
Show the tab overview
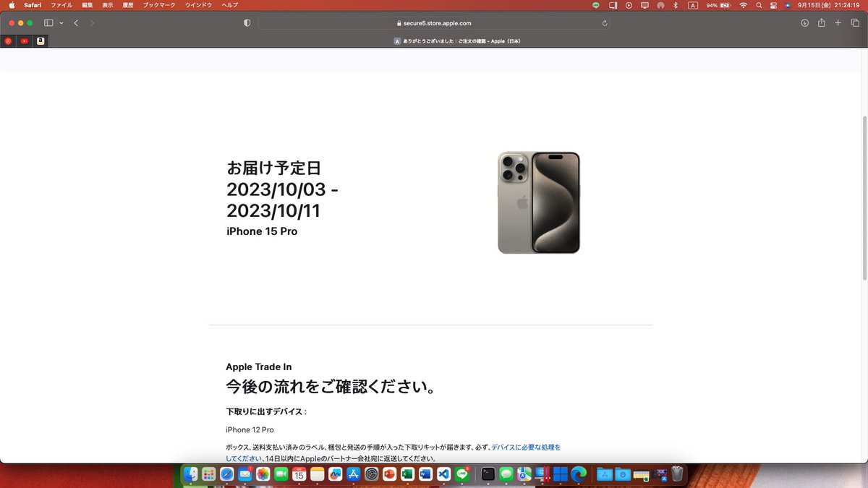pos(855,23)
